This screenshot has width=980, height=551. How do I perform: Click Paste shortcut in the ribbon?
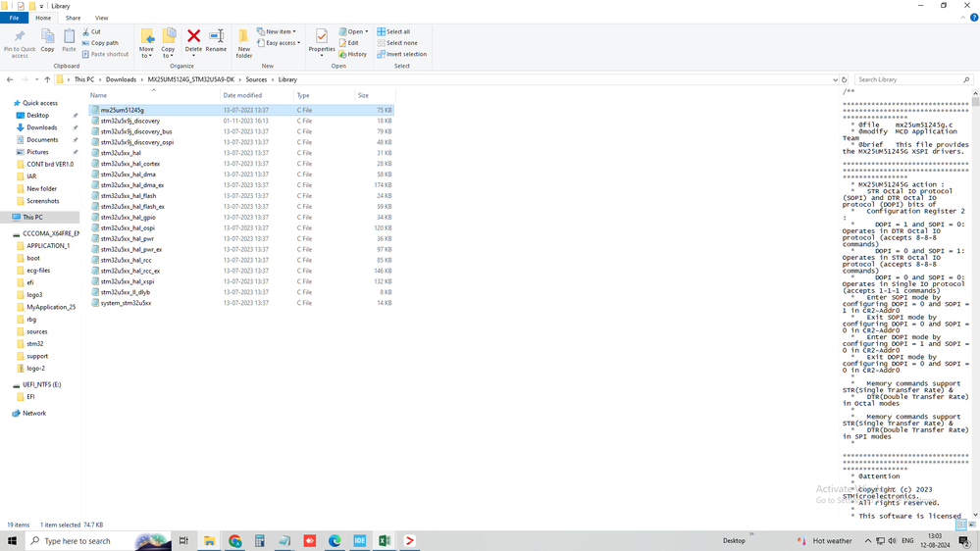(105, 54)
